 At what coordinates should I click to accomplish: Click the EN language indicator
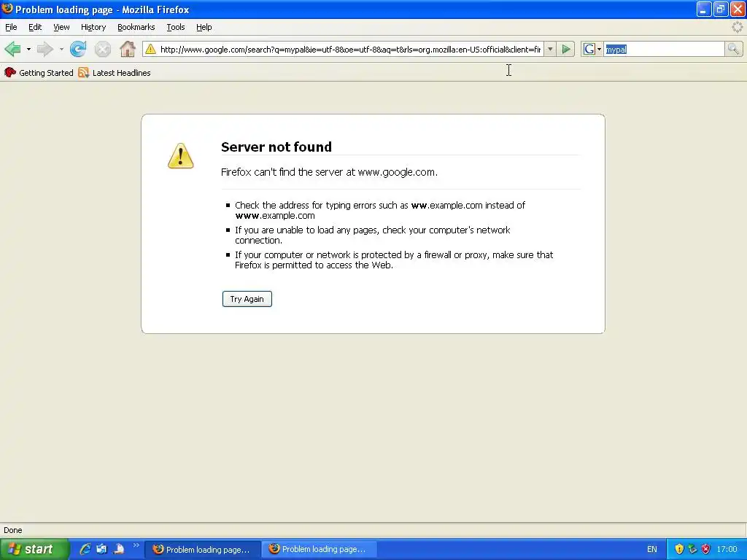tap(651, 549)
